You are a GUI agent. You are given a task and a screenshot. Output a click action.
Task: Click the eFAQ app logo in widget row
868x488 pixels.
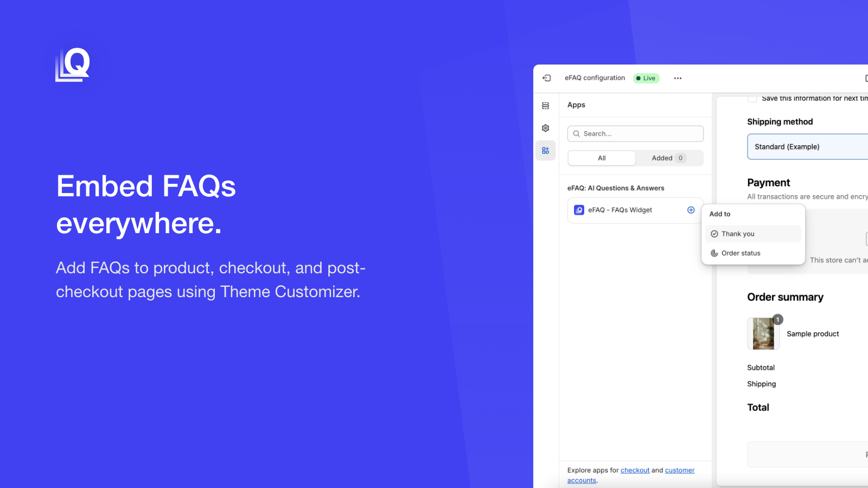coord(579,210)
